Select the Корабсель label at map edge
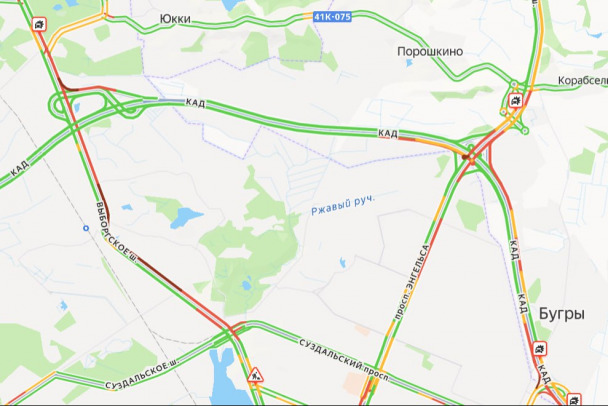Image resolution: width=608 pixels, height=406 pixels. point(583,81)
